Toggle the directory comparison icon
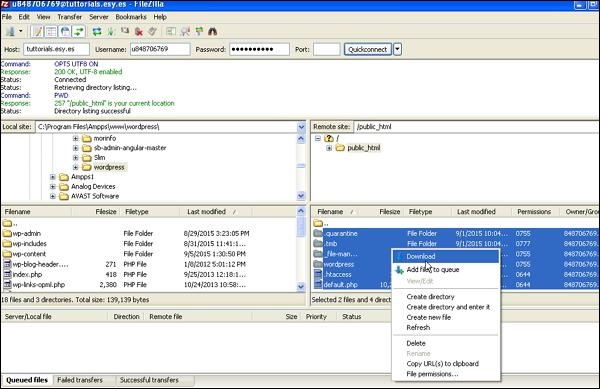Image resolution: width=600 pixels, height=389 pixels. click(x=185, y=32)
